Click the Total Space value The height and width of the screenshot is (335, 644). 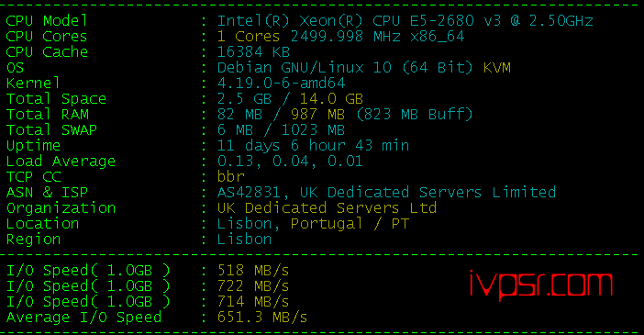pyautogui.click(x=290, y=98)
